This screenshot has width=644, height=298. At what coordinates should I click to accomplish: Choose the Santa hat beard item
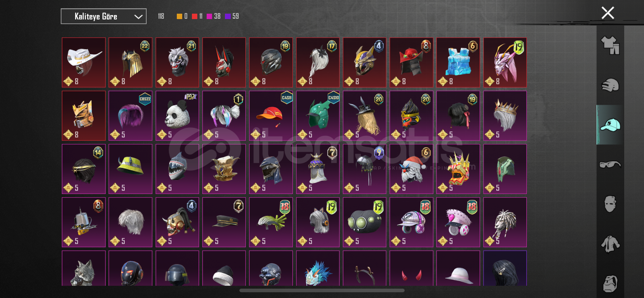click(x=411, y=169)
